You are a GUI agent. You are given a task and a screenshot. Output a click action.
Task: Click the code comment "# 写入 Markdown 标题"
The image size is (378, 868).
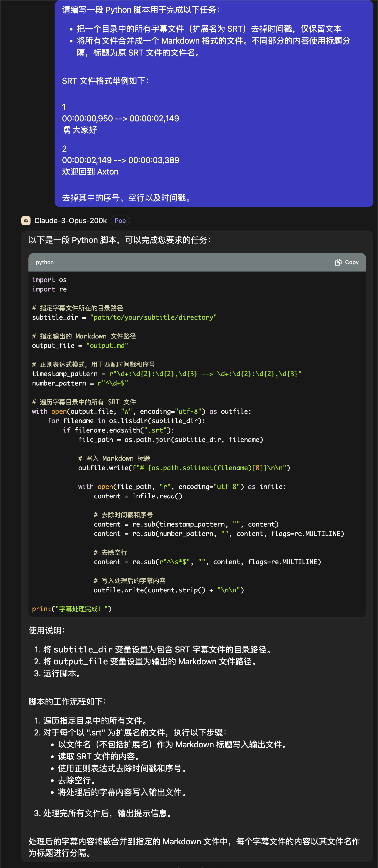tap(114, 458)
